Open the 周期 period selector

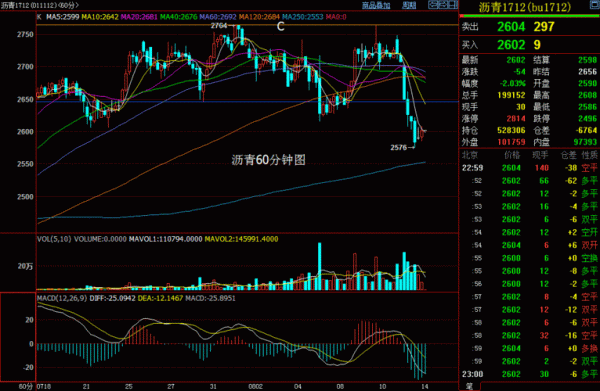(409, 5)
